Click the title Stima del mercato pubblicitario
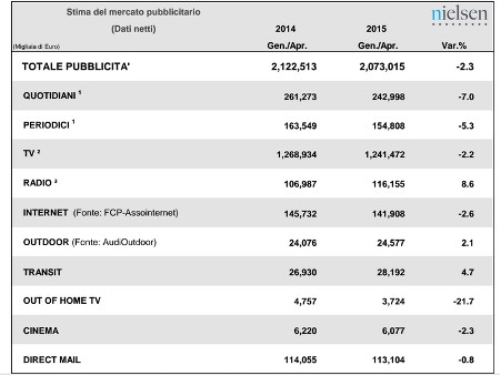The image size is (500, 375). (x=133, y=12)
